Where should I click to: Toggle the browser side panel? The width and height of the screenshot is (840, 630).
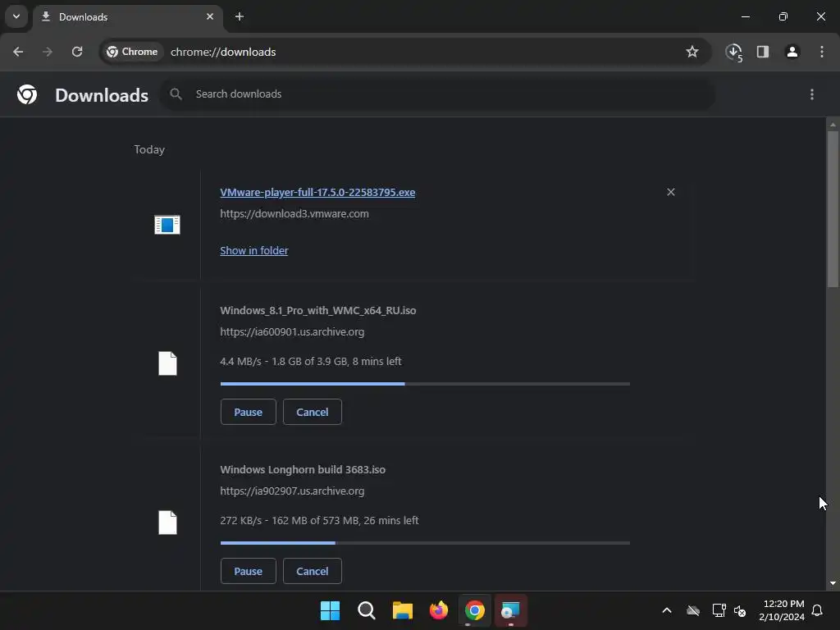(x=763, y=52)
